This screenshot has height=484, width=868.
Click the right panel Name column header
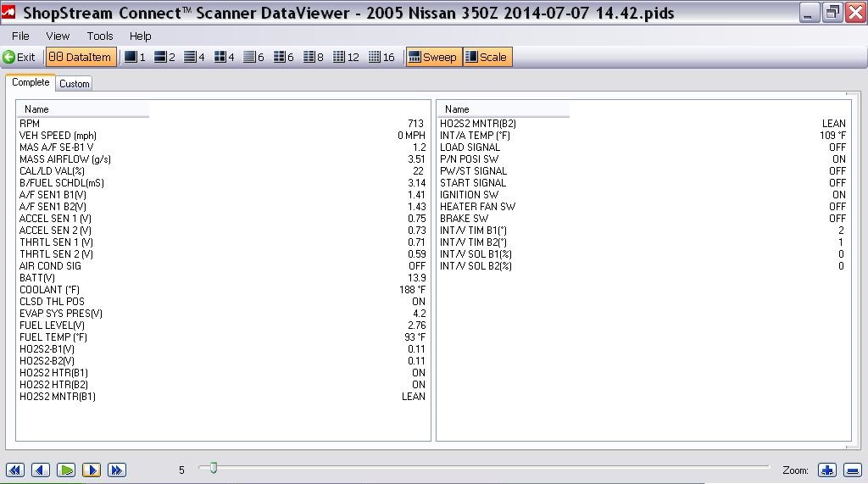[x=504, y=109]
